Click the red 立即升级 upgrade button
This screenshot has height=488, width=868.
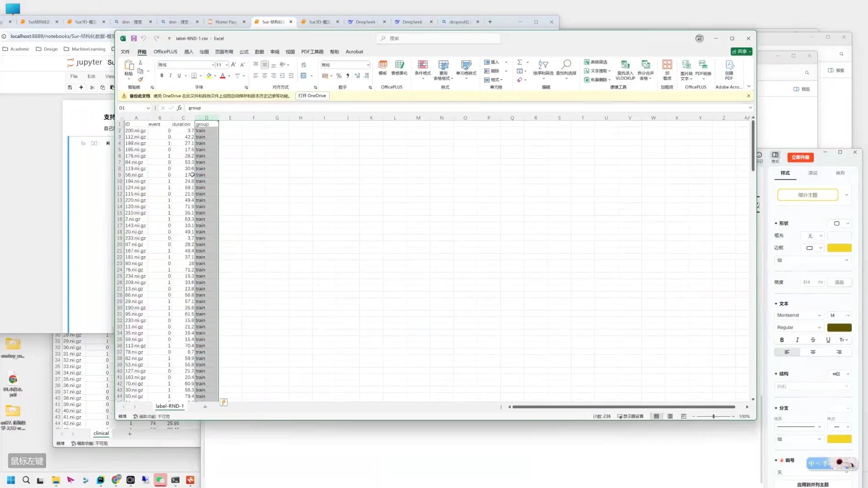pos(800,157)
